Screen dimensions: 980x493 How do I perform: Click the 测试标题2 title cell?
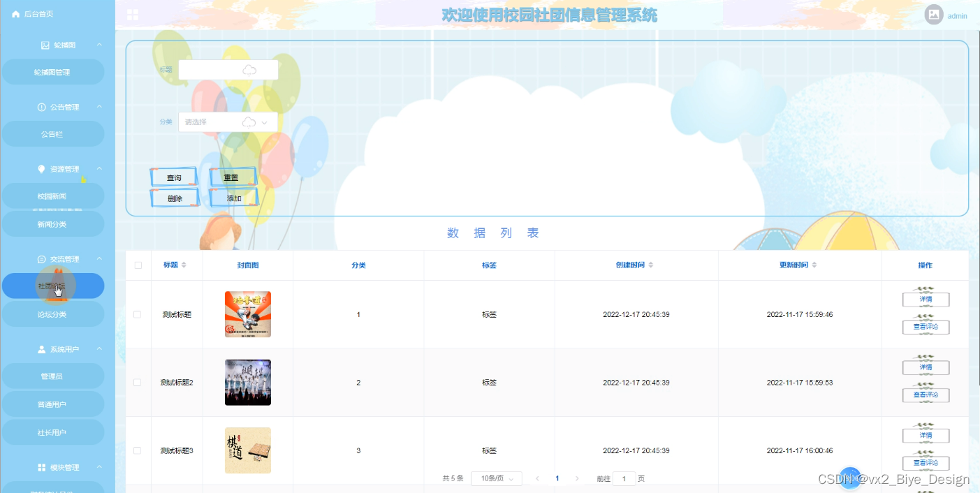pyautogui.click(x=177, y=383)
